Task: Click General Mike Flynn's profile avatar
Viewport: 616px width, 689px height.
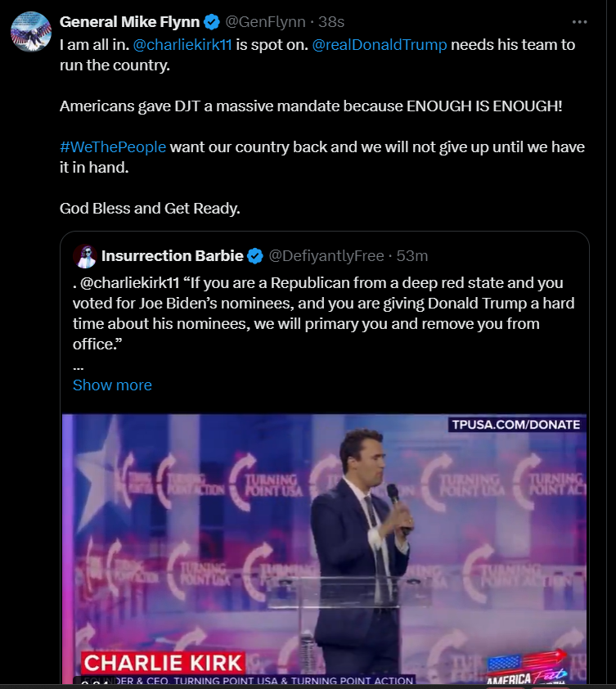Action: 31,33
